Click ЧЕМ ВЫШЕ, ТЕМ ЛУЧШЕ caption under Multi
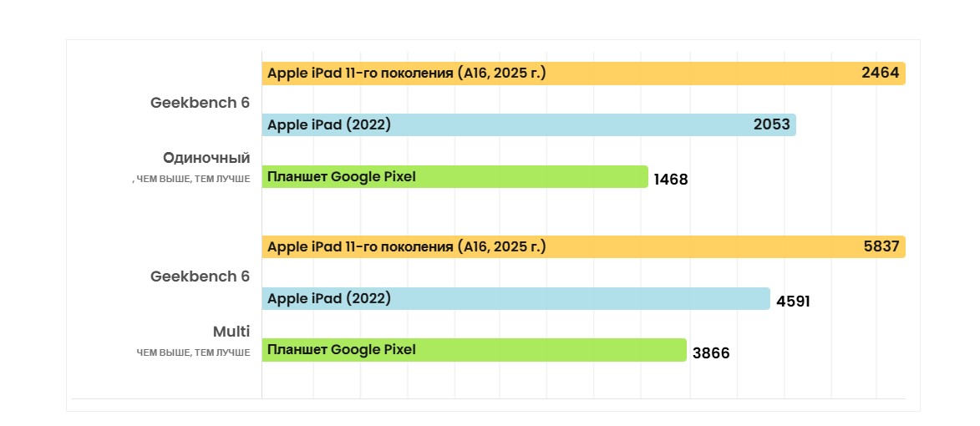The image size is (980, 426). [193, 352]
